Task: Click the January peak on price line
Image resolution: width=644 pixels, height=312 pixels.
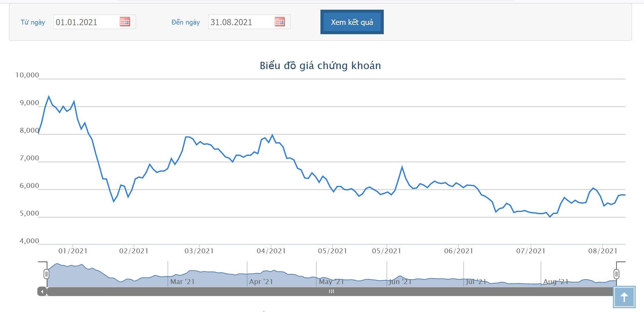Action: (x=49, y=96)
